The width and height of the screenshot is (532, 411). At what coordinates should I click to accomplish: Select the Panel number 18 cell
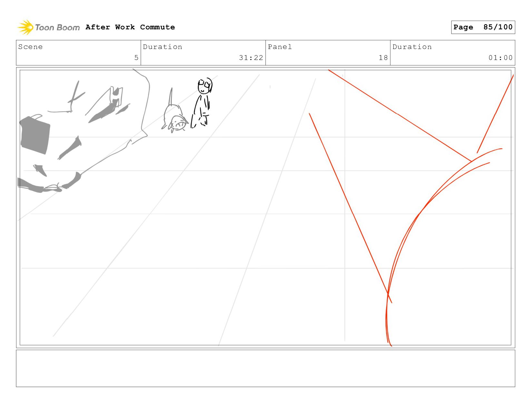click(328, 53)
